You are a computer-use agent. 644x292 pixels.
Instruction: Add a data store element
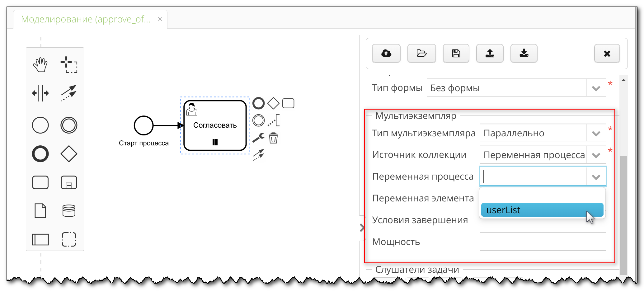[68, 210]
